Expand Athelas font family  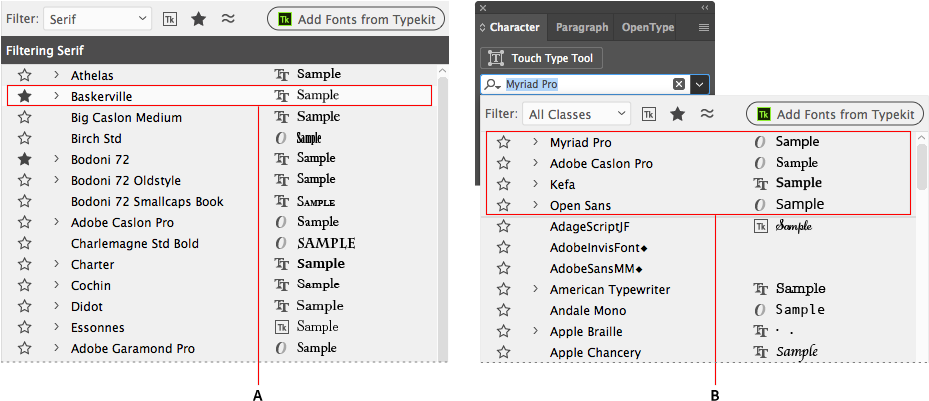56,75
